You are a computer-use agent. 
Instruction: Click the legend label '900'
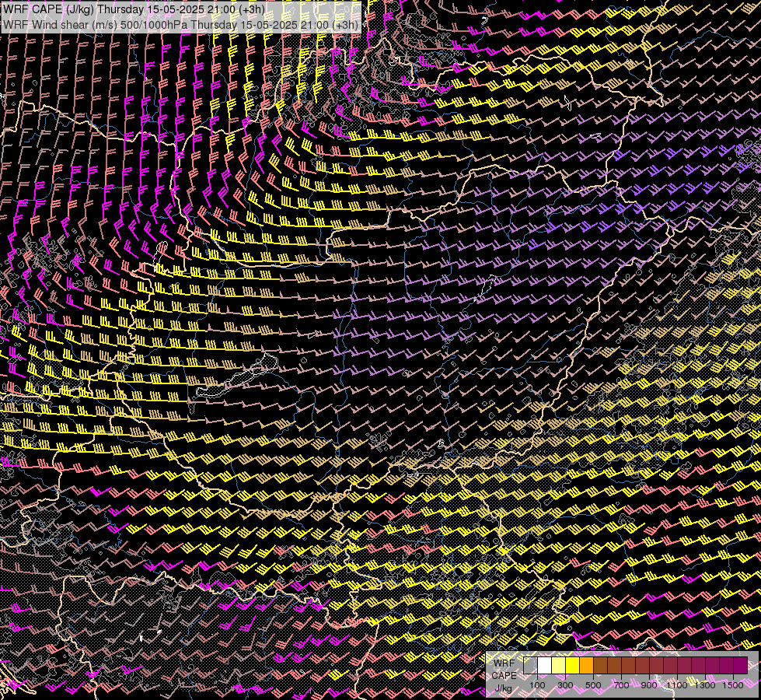pyautogui.click(x=649, y=685)
